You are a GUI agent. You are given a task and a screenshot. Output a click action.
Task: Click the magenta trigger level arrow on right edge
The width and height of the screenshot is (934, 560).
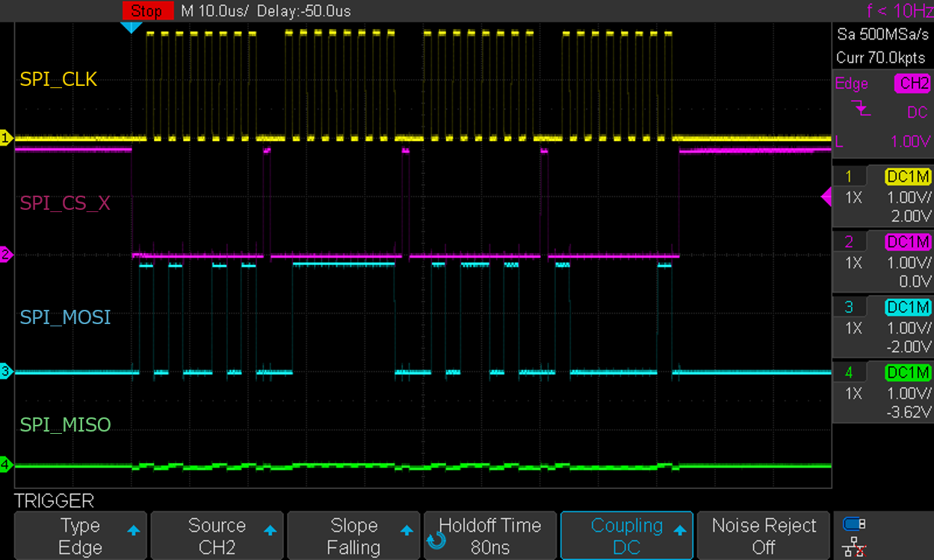coord(826,196)
